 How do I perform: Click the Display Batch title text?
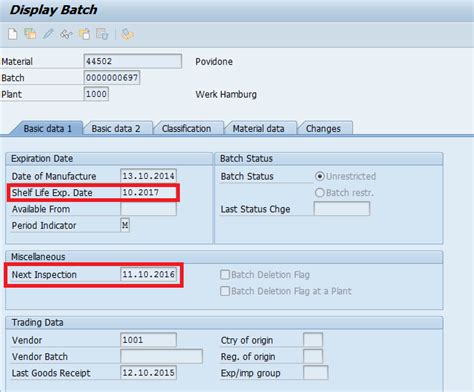(53, 10)
